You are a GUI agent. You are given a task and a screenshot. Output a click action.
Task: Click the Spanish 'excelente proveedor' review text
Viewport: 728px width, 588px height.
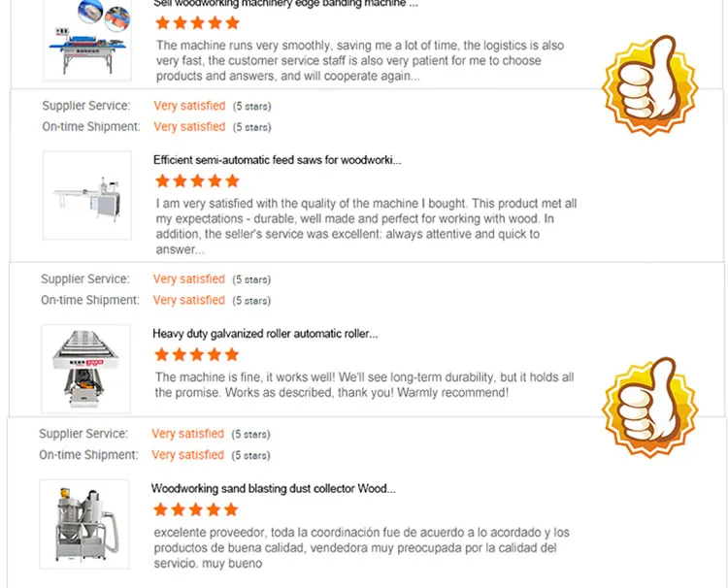361,547
